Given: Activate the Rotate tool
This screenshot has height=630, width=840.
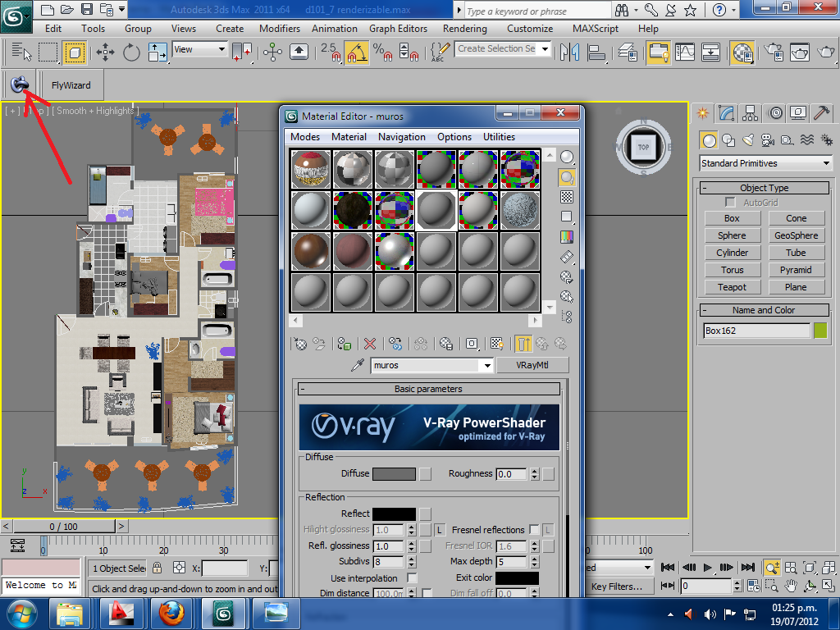Looking at the screenshot, I should click(131, 52).
